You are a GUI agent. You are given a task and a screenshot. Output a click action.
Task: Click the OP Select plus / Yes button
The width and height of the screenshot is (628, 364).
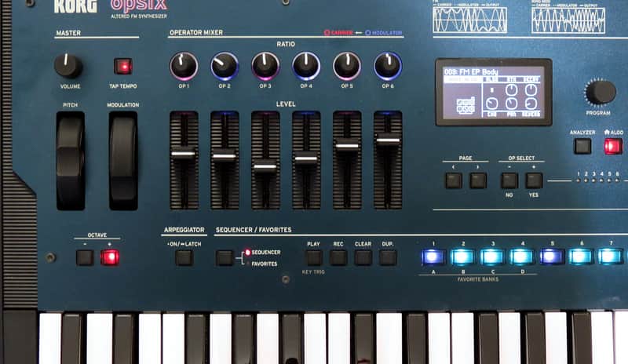[534, 180]
